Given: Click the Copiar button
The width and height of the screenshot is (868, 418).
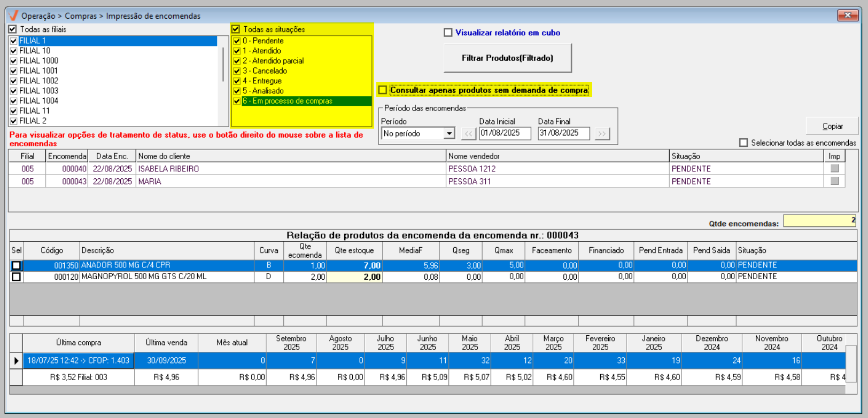Looking at the screenshot, I should pyautogui.click(x=832, y=126).
